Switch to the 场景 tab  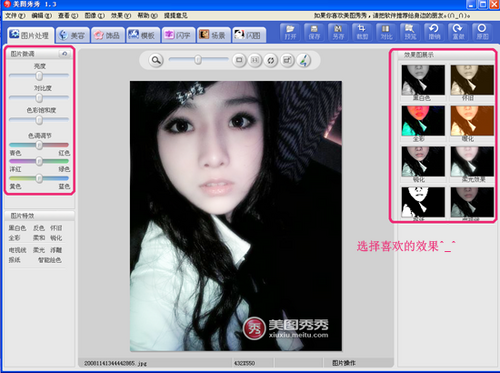[214, 35]
